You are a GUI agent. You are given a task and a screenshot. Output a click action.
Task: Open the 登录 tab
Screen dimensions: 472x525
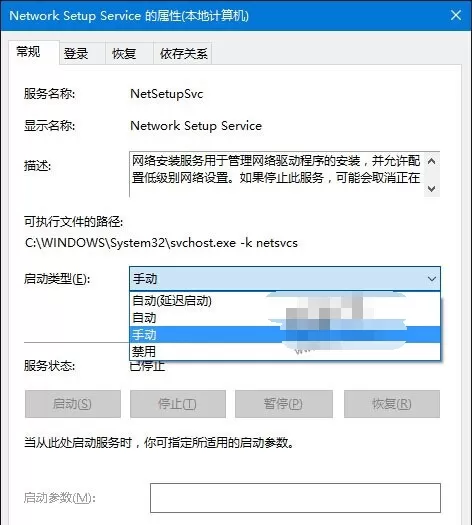[x=76, y=54]
